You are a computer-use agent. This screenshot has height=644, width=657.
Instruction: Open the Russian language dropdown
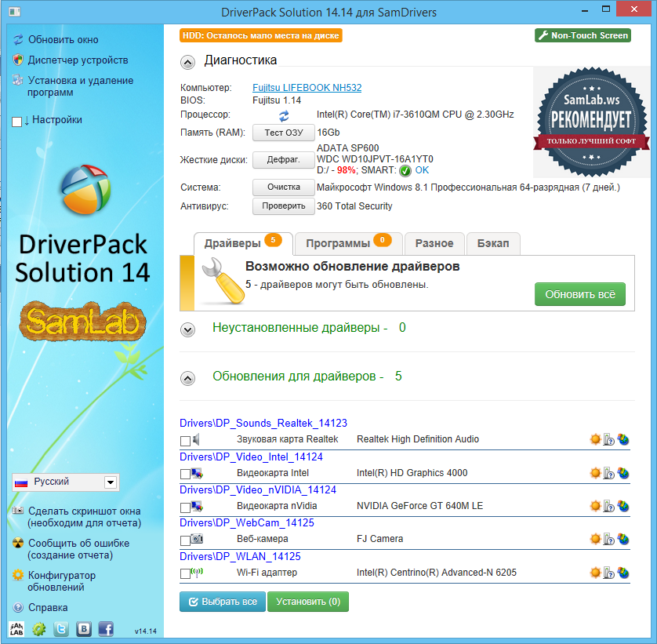coord(111,482)
